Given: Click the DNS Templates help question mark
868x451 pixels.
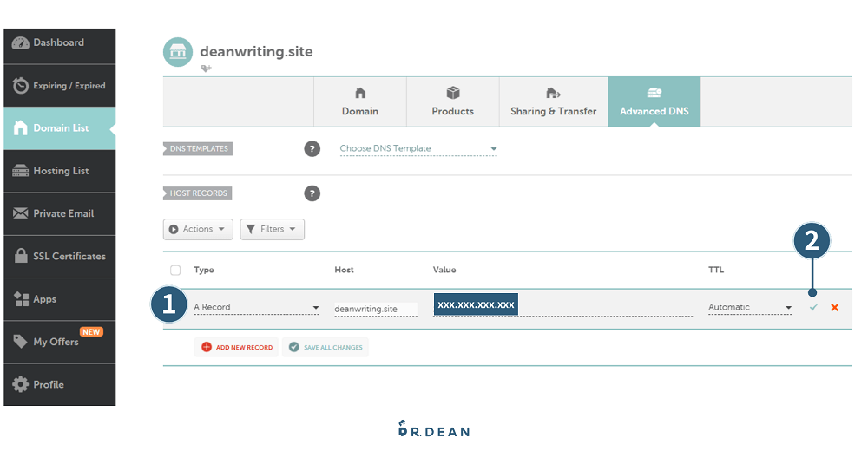Looking at the screenshot, I should coord(312,149).
